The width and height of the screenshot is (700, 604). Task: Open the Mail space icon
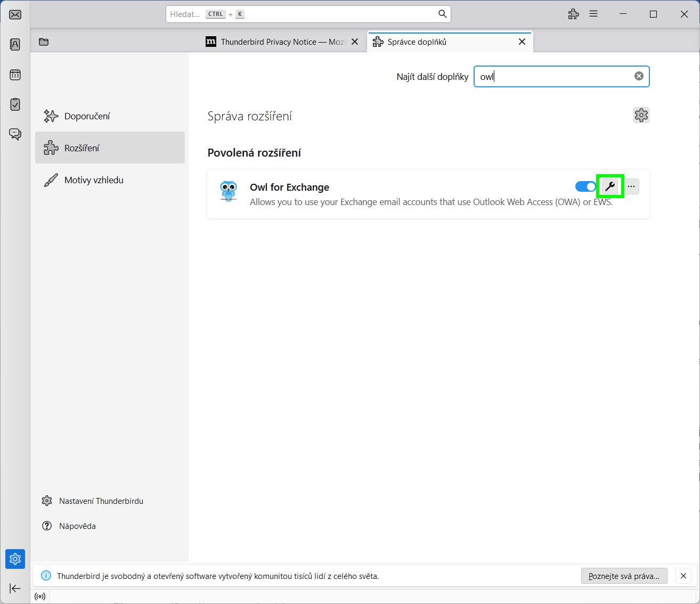(x=15, y=14)
